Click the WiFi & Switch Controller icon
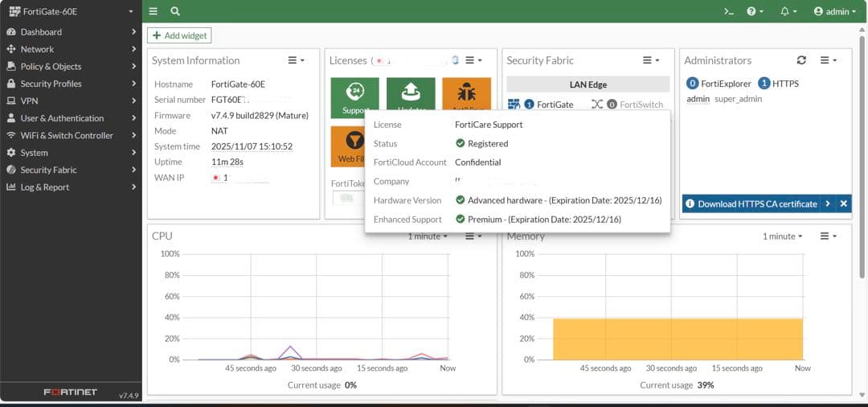Image resolution: width=868 pixels, height=407 pixels. pos(10,135)
